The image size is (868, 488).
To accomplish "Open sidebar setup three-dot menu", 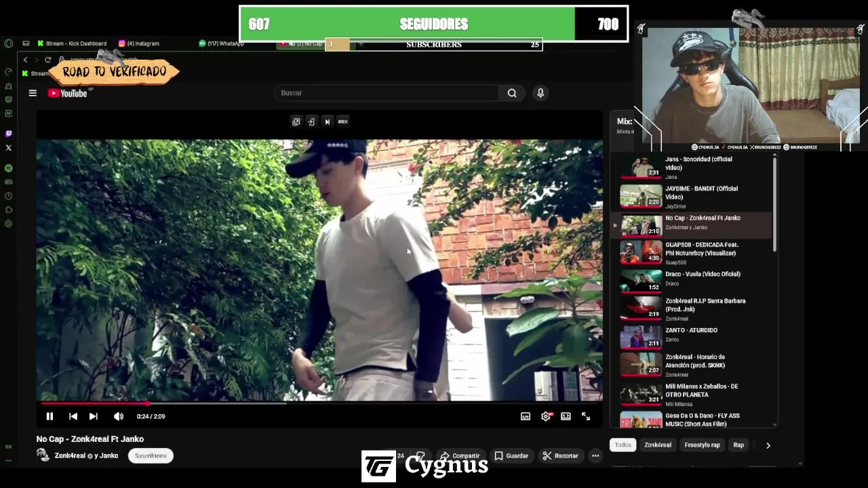I will 8,460.
